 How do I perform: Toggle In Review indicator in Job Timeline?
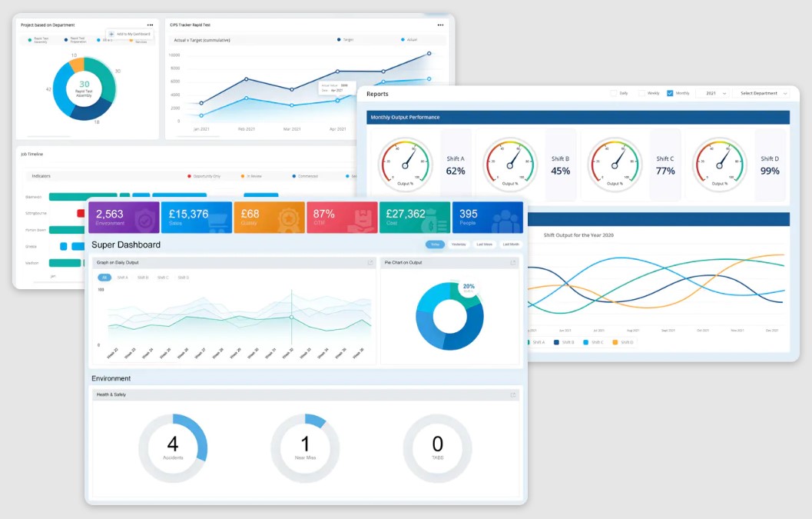click(251, 176)
